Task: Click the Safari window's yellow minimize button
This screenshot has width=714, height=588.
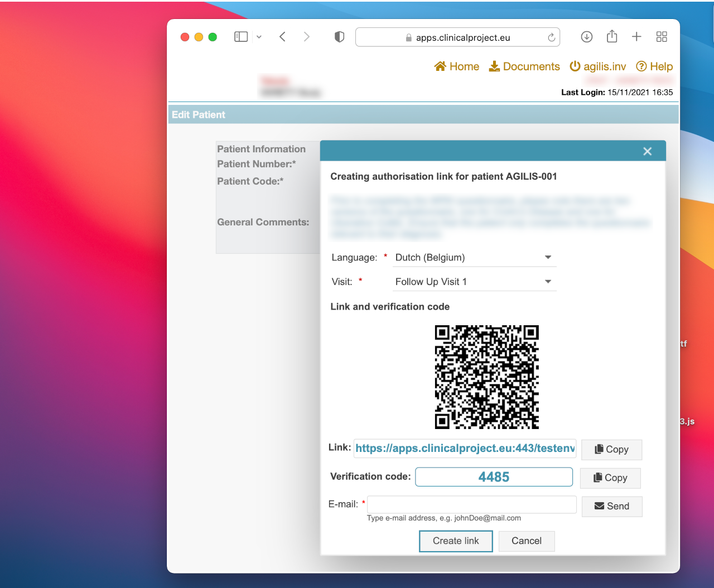Action: pyautogui.click(x=199, y=37)
